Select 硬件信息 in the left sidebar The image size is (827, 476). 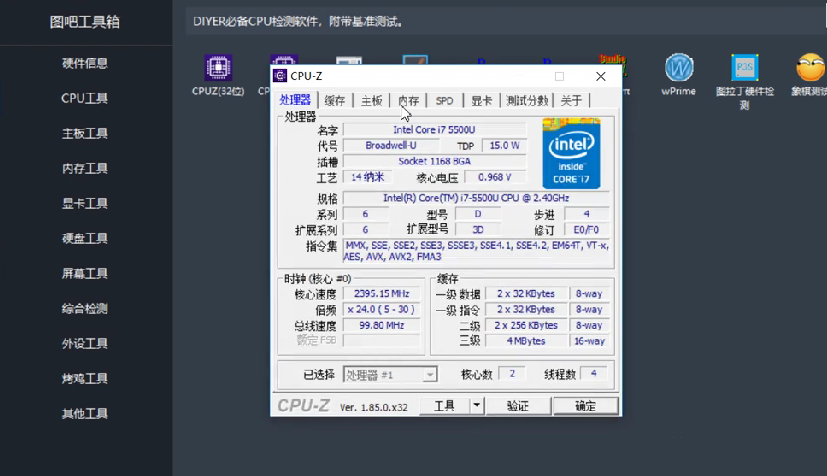click(85, 64)
